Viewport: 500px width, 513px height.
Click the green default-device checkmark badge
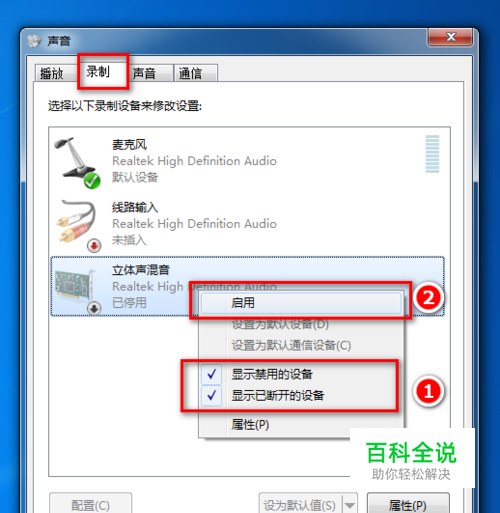[x=92, y=181]
